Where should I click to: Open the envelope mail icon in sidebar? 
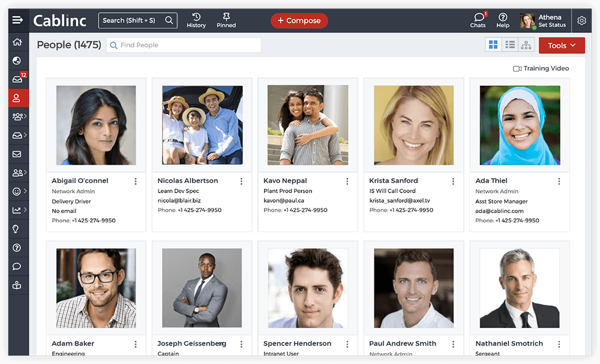17,154
